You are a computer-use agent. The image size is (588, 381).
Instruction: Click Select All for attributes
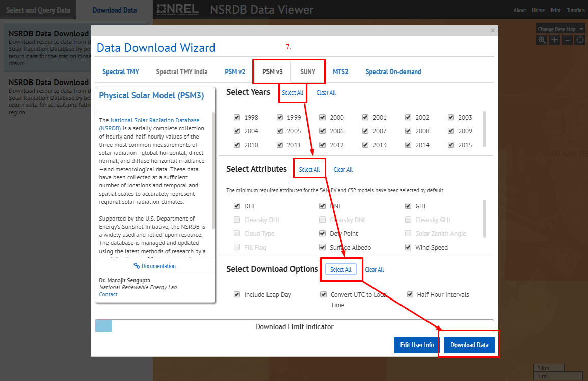tap(309, 170)
